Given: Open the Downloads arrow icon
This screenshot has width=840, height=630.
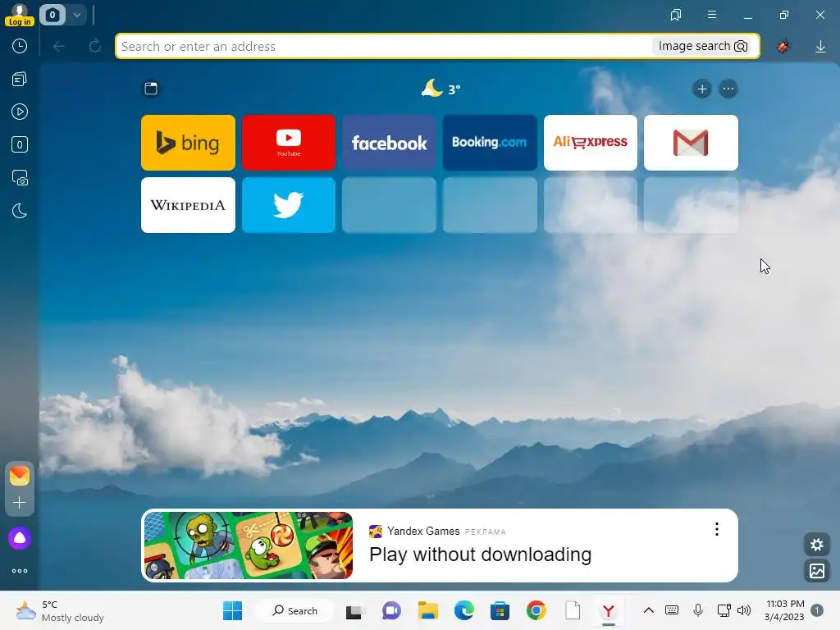Looking at the screenshot, I should pyautogui.click(x=820, y=47).
